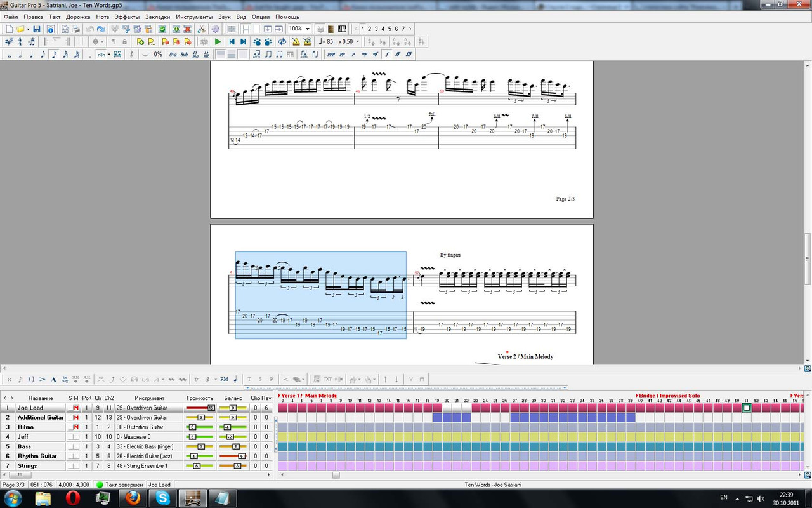
Task: Adjust Rhythm Guitar balance slider
Action: click(233, 456)
